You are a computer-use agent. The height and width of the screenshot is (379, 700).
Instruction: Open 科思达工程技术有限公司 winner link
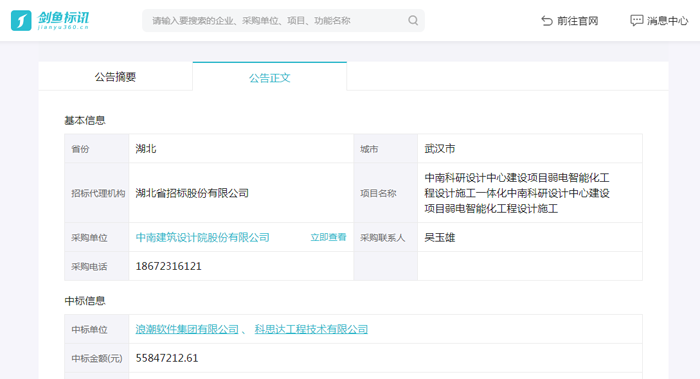tap(311, 329)
